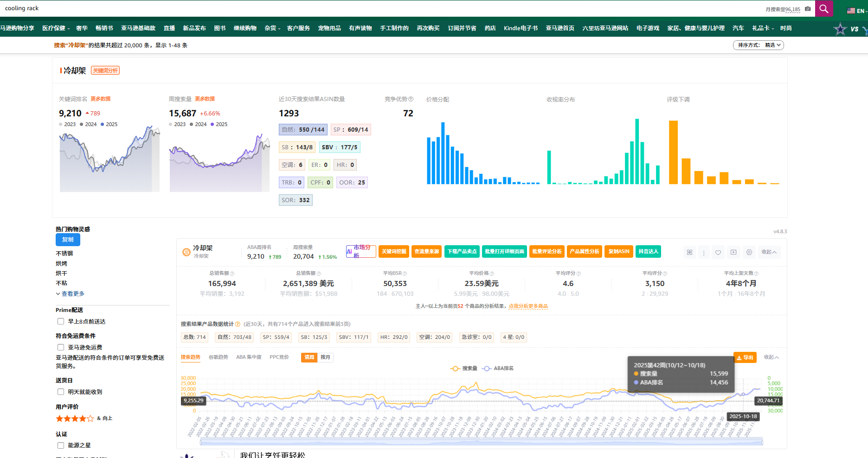Click the vertical three-dots more icon
This screenshot has height=458, width=868.
coord(704,253)
